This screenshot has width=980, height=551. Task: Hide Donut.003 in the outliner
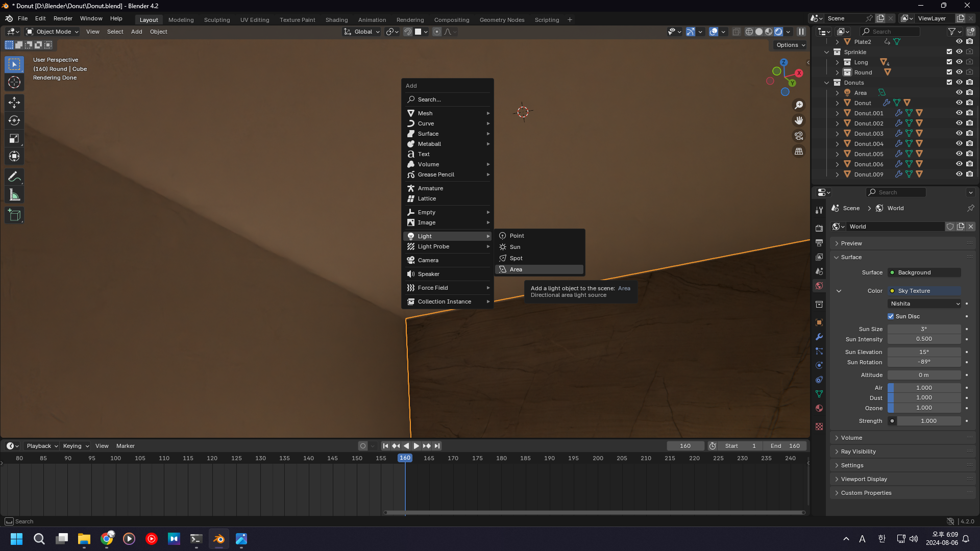click(959, 134)
